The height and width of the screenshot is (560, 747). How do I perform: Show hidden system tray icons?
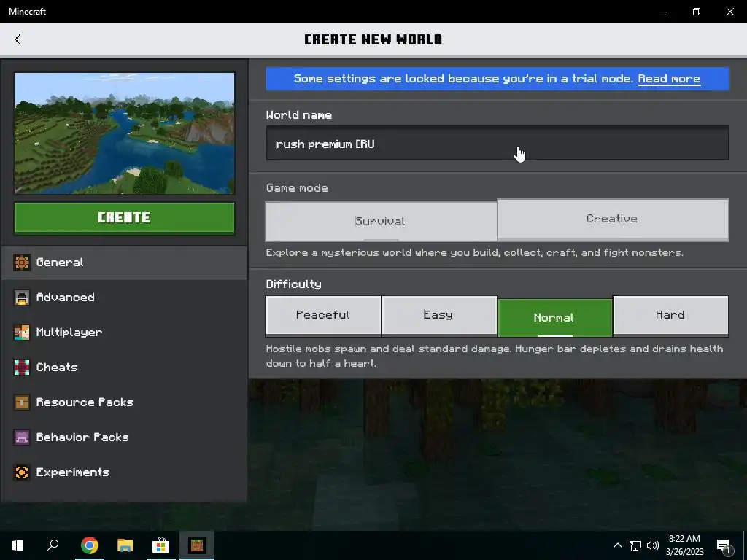tap(617, 545)
